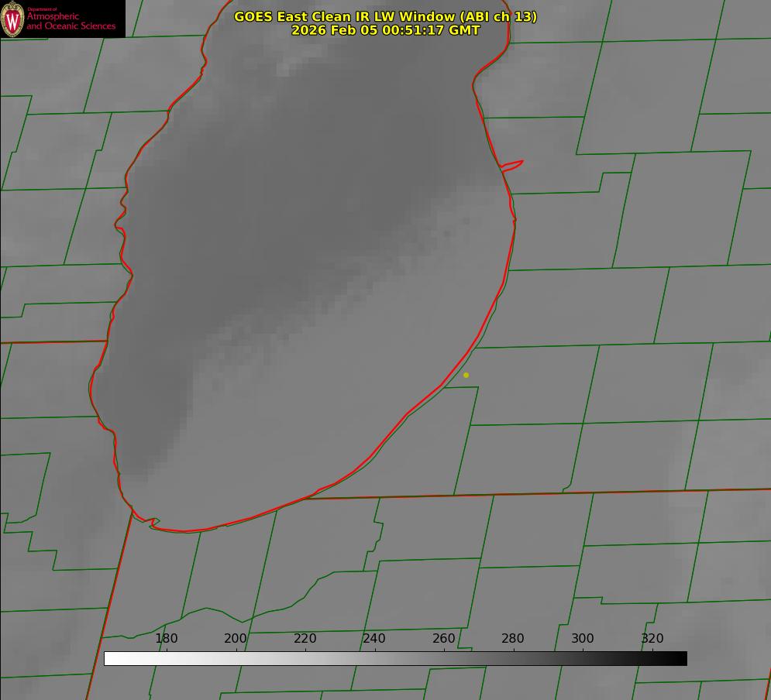771x700 pixels.
Task: Click the 240 colorbar label
Action: click(x=374, y=638)
